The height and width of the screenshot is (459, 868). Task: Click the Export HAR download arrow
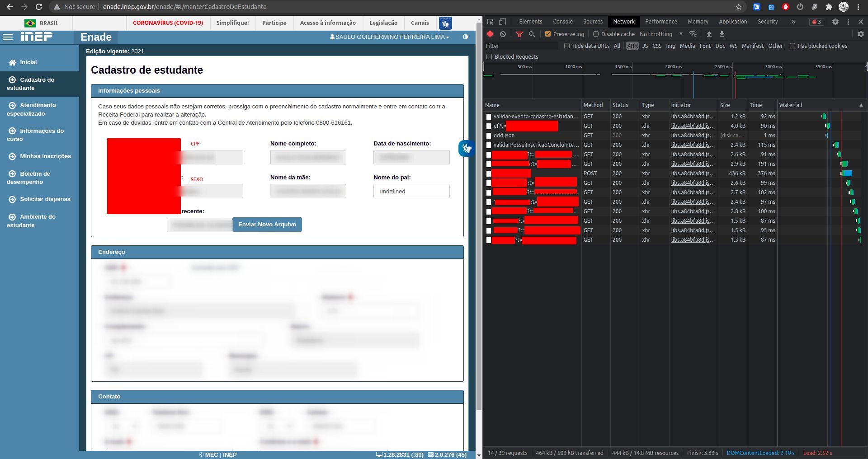pyautogui.click(x=722, y=34)
